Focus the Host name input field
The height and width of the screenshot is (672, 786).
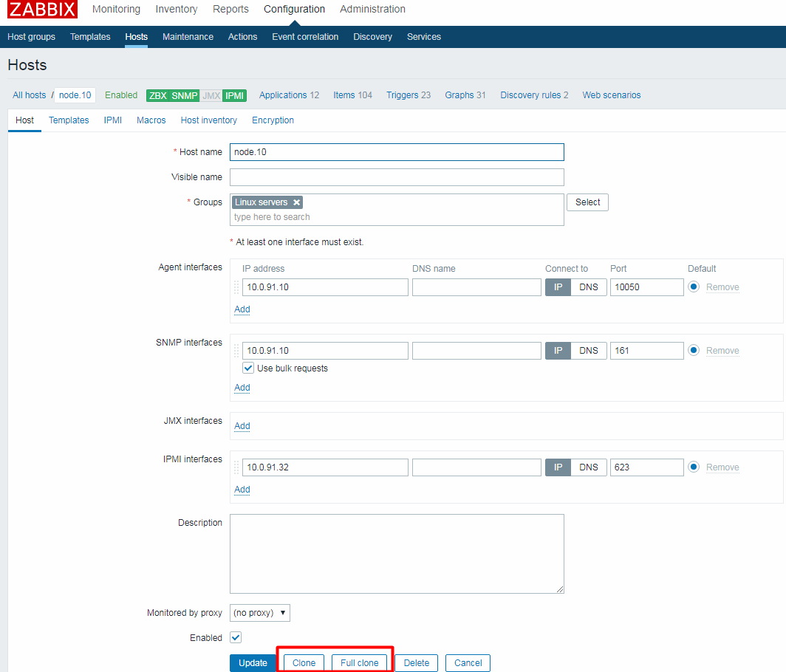(x=397, y=152)
